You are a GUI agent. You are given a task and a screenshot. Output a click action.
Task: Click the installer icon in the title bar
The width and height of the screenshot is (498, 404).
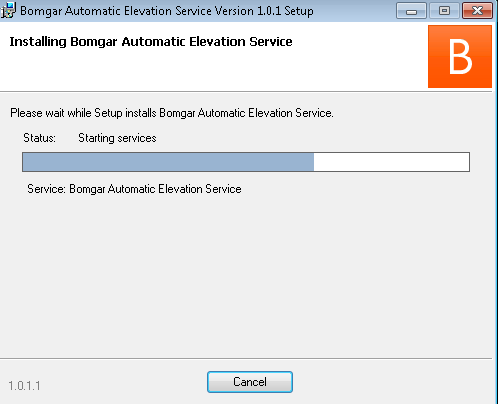coord(8,10)
